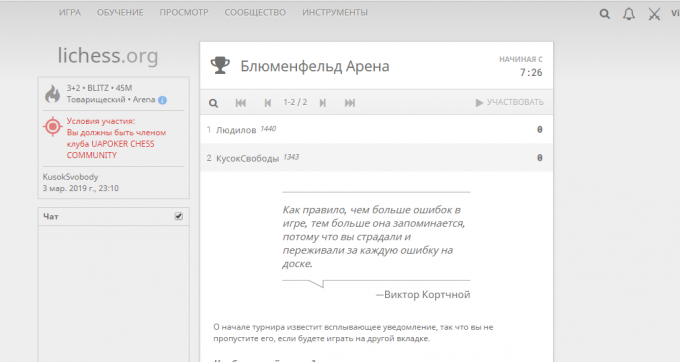Open challenges crossed swords icon
The width and height of the screenshot is (680, 362).
click(x=654, y=14)
